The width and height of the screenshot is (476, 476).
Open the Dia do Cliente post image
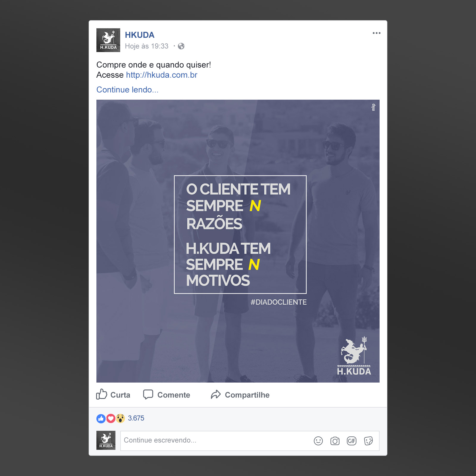(238, 241)
